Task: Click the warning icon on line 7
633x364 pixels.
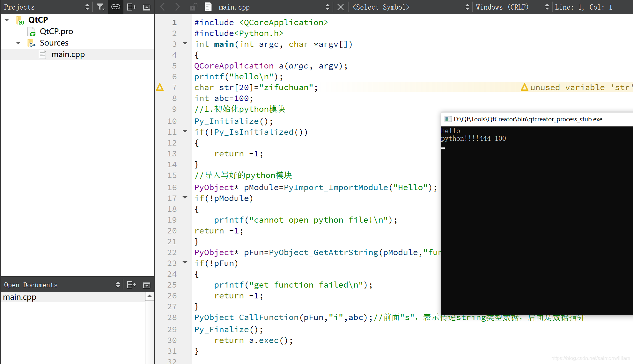Action: 160,87
